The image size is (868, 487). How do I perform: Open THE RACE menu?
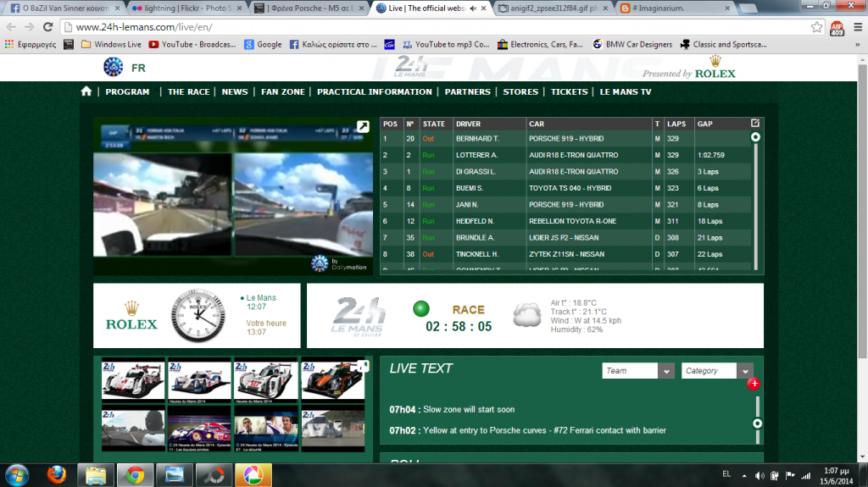[x=188, y=91]
